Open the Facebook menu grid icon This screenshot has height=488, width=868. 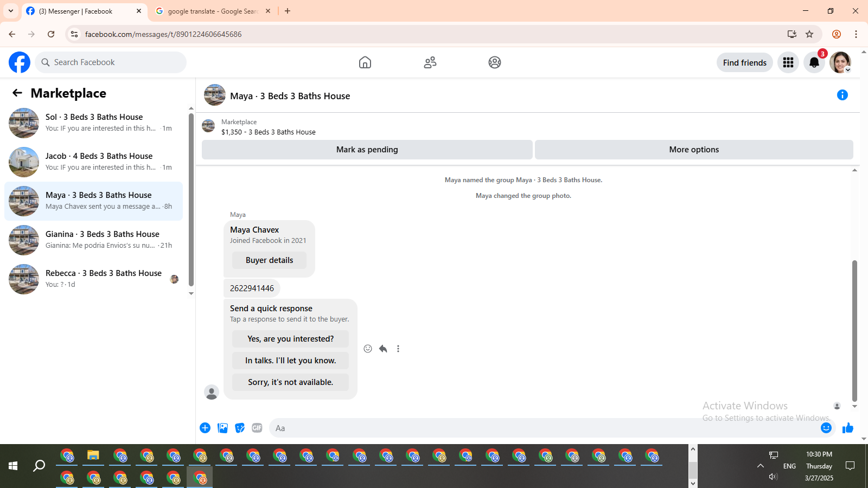pyautogui.click(x=788, y=62)
